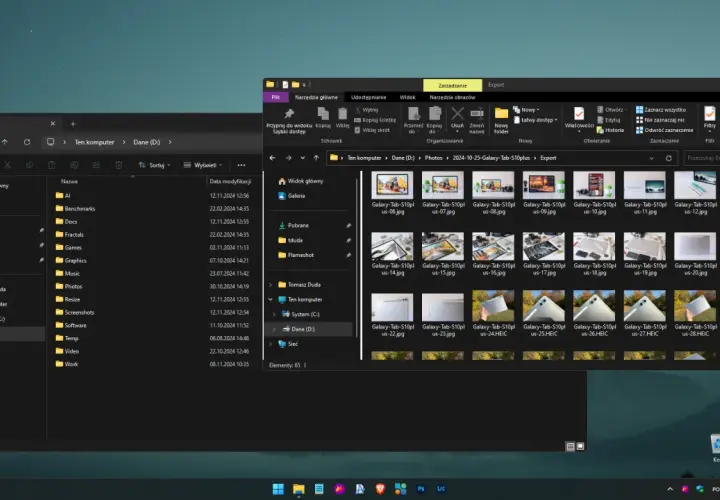
Task: Open the Plik ribbon tab
Action: [276, 97]
